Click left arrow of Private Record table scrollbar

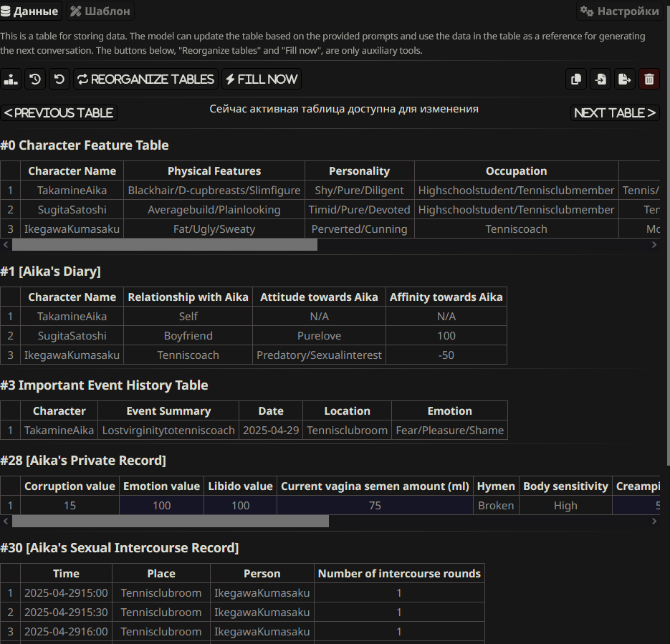pyautogui.click(x=6, y=521)
